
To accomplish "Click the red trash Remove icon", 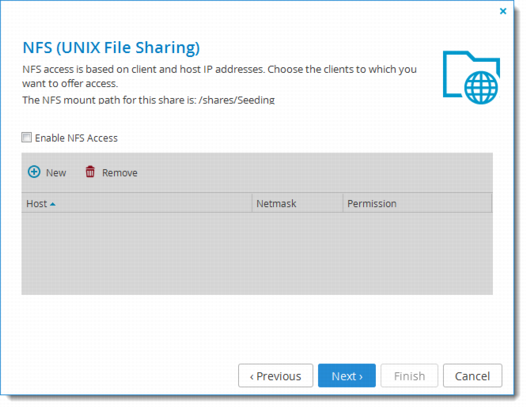I will [90, 171].
